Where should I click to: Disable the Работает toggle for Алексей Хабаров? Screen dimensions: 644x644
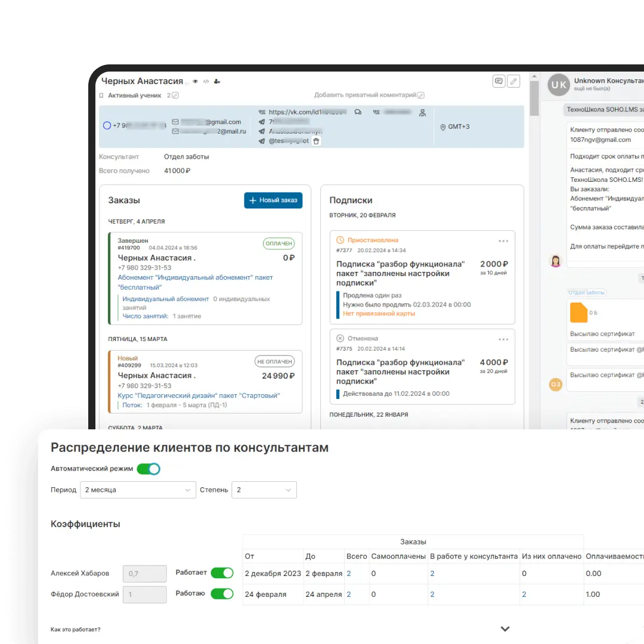point(222,573)
